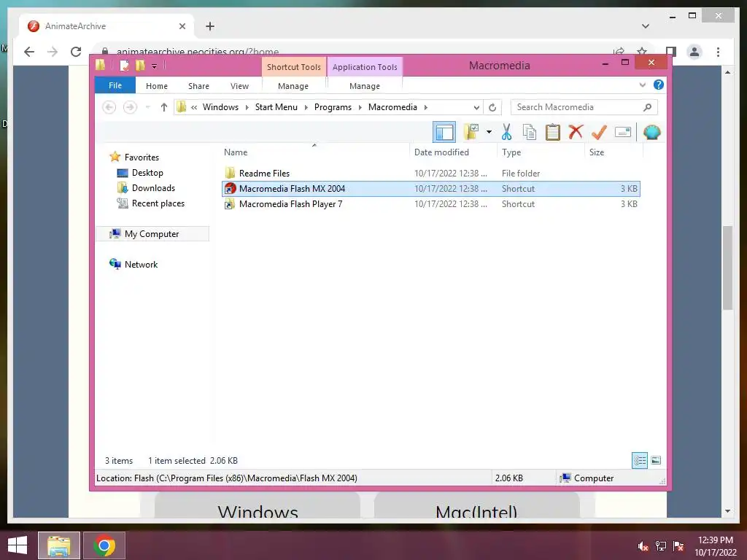The height and width of the screenshot is (560, 747).
Task: Click the Chrome back arrow
Action: 29,52
